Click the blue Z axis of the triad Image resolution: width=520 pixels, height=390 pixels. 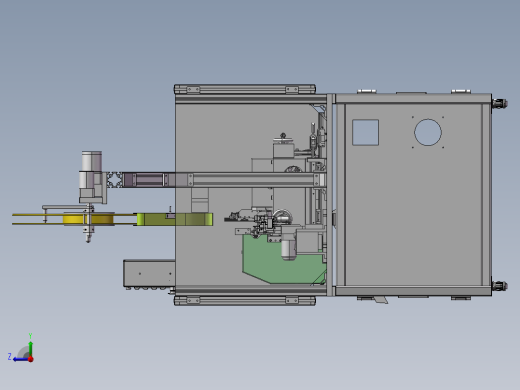pyautogui.click(x=21, y=359)
